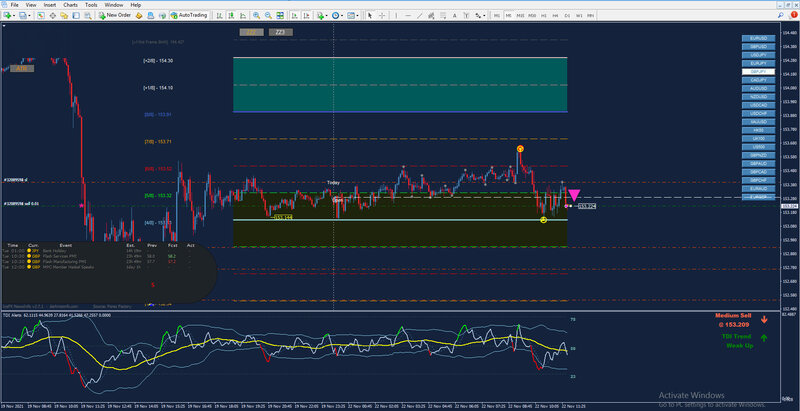Zoom in on the chart with magnifier icon
This screenshot has height=411, width=800.
click(256, 15)
